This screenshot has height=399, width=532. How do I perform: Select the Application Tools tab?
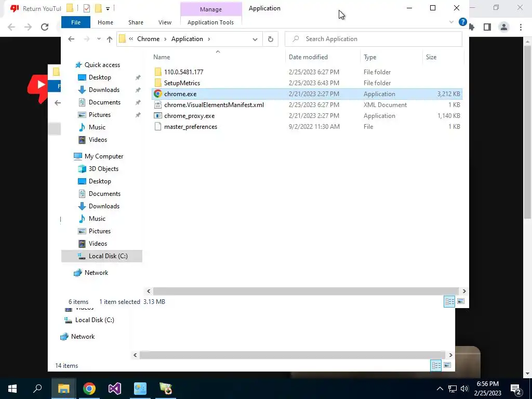click(210, 22)
